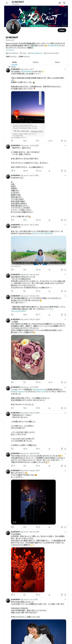Go back using the top arrow
The image size is (72, 644).
[7, 3]
